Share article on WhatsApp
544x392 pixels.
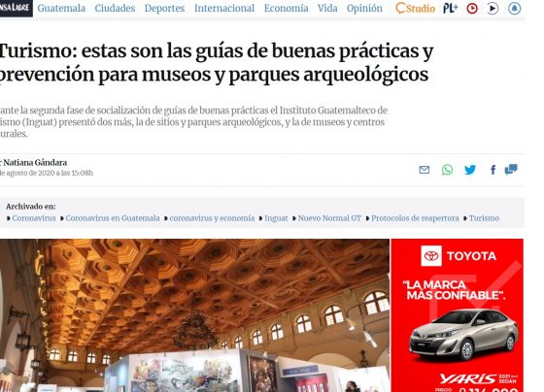click(x=447, y=170)
